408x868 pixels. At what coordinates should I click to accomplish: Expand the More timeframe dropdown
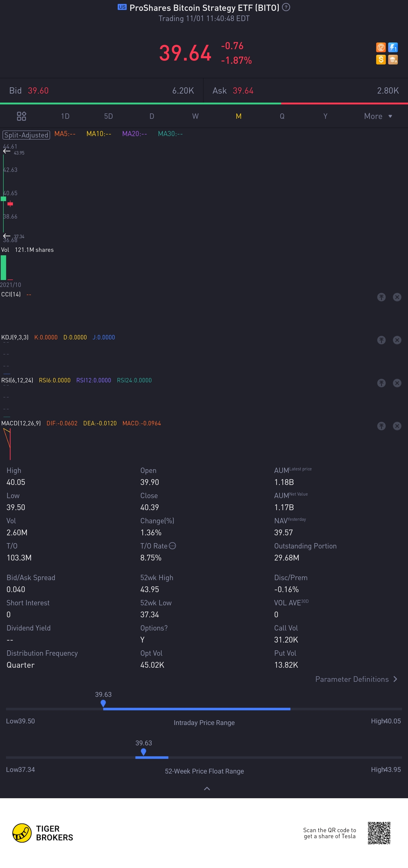378,116
